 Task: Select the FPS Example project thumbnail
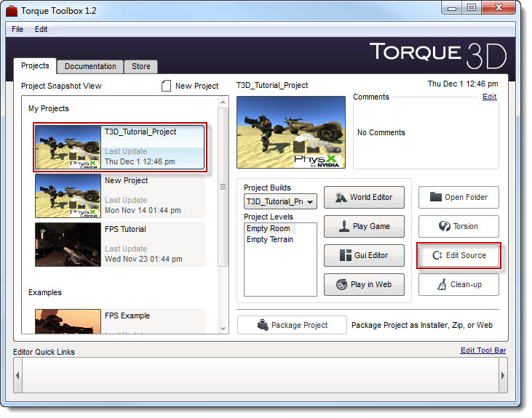(x=68, y=321)
